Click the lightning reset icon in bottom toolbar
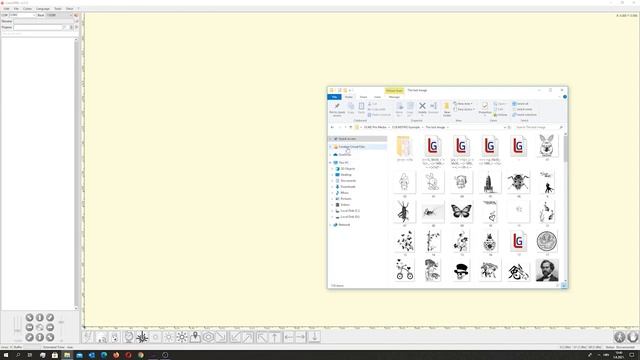 click(x=88, y=337)
